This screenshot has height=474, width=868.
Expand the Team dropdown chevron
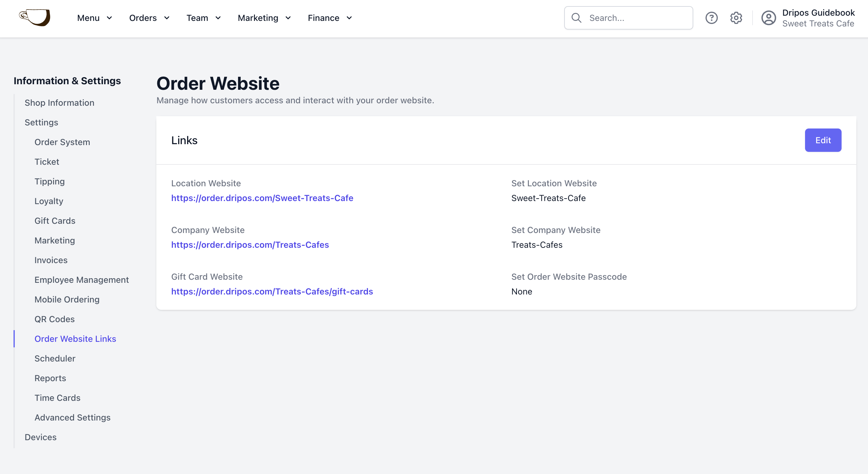[218, 18]
